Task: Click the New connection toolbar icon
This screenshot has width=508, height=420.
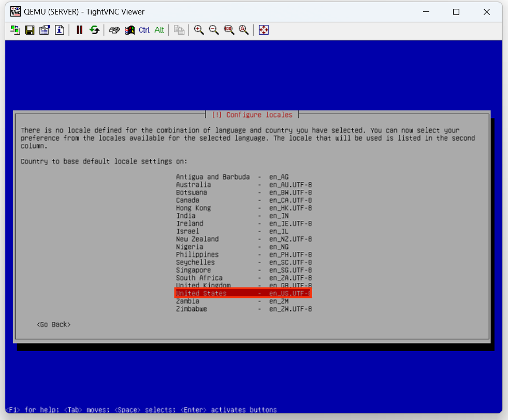Action: click(x=15, y=30)
